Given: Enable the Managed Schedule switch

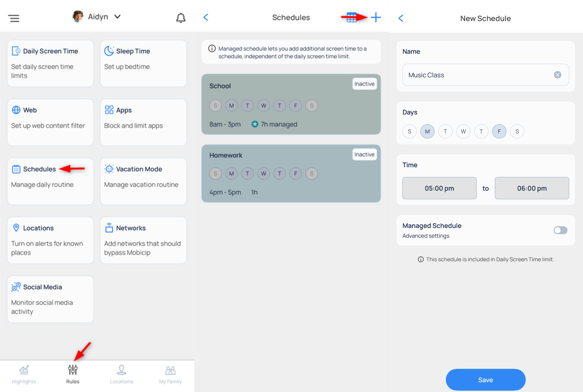Looking at the screenshot, I should 560,230.
